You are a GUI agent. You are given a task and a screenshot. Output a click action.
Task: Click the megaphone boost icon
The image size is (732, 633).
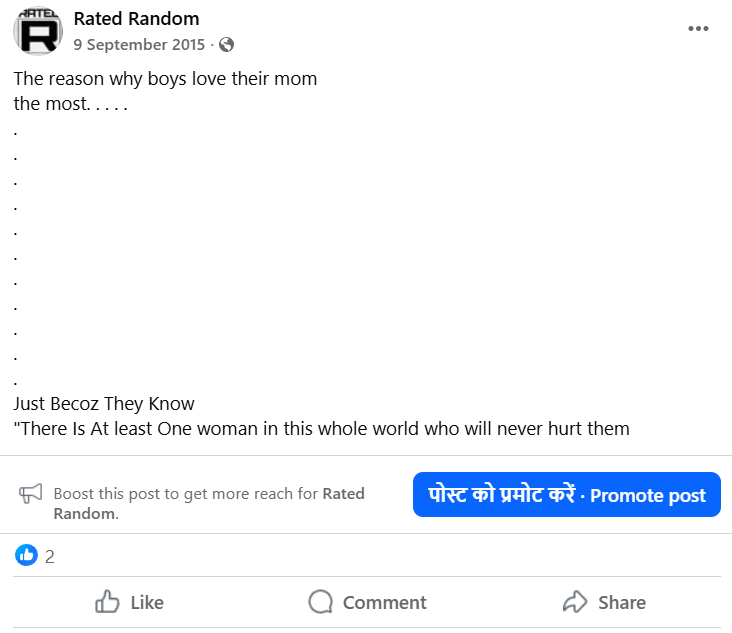(31, 493)
